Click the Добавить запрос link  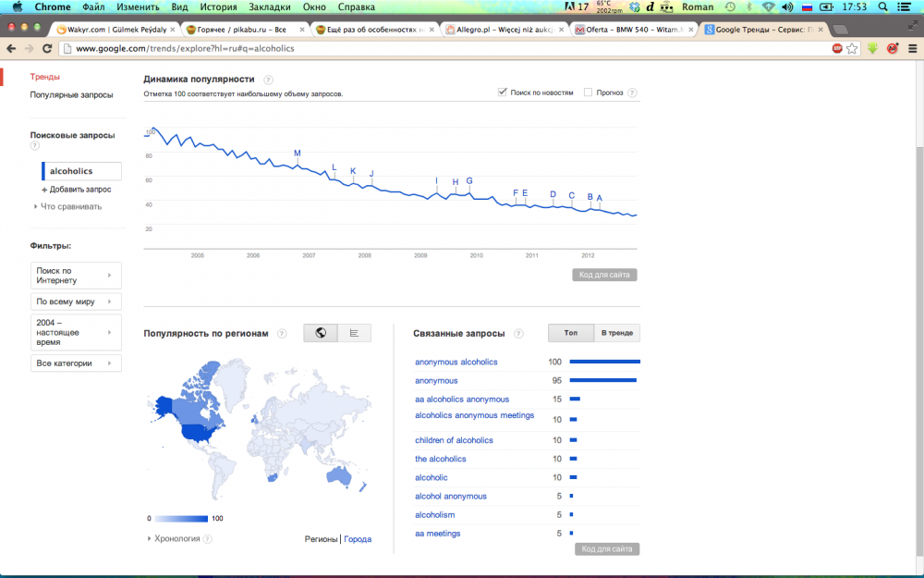(x=80, y=190)
